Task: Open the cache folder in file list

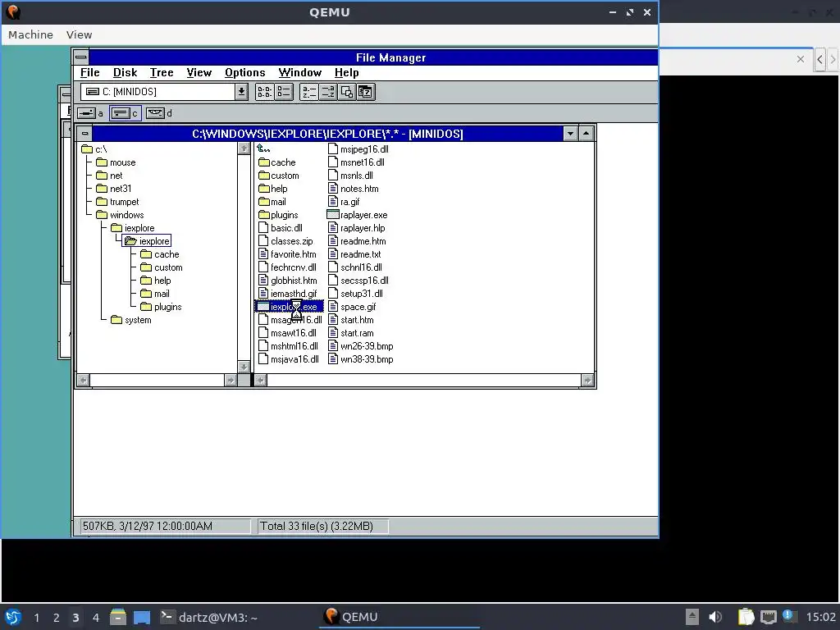Action: pos(277,162)
